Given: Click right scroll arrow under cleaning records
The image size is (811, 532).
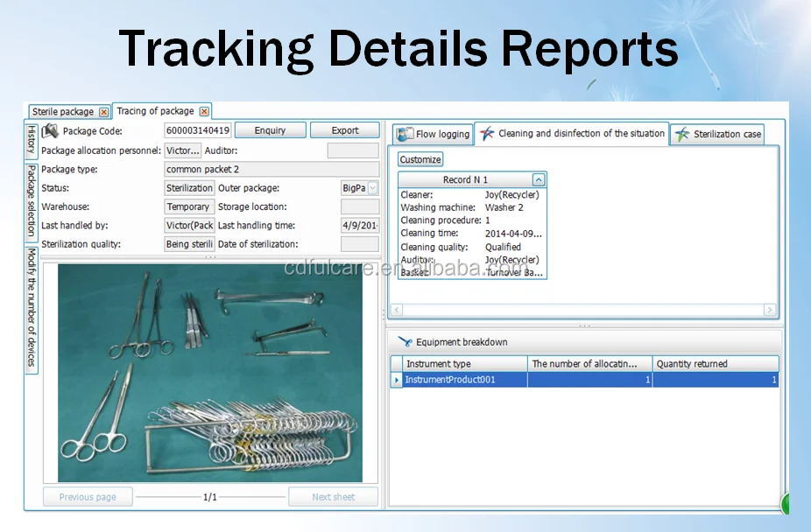Looking at the screenshot, I should click(x=771, y=309).
